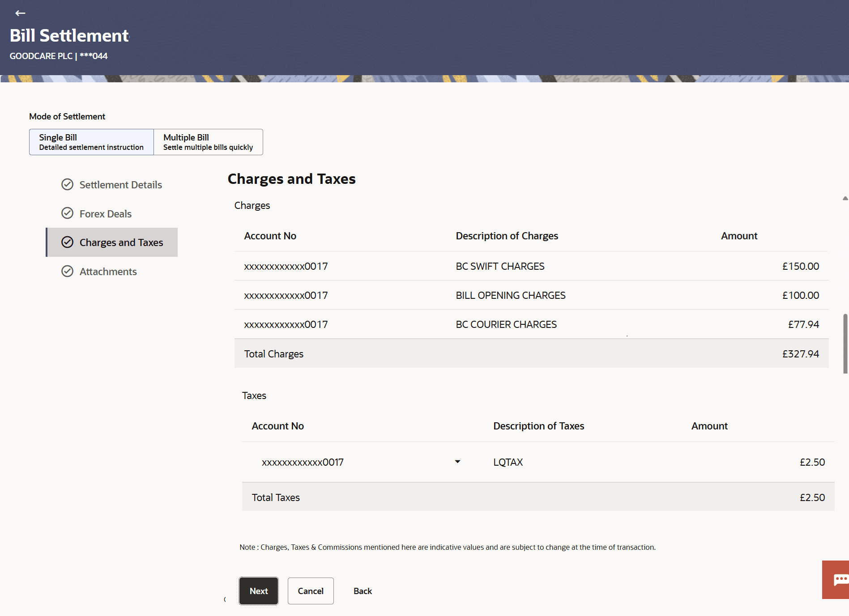Click the Back link

coord(363,591)
